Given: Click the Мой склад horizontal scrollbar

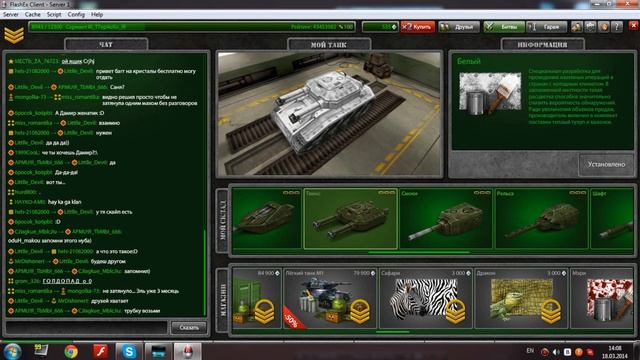Looking at the screenshot, I should [x=419, y=253].
